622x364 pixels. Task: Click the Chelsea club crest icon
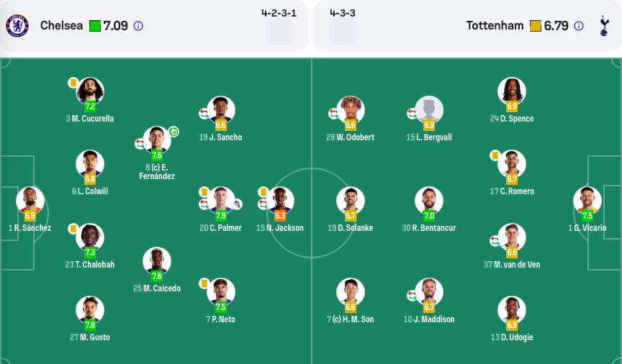17,26
